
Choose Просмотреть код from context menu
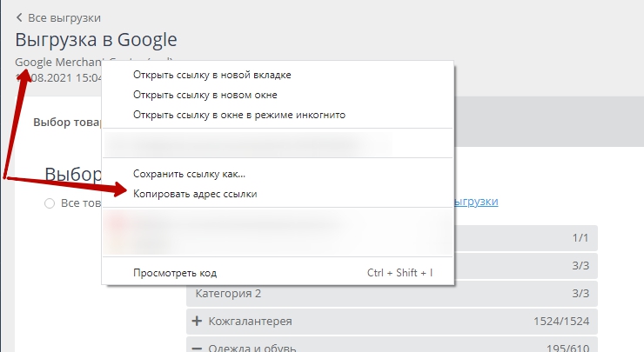(x=175, y=272)
